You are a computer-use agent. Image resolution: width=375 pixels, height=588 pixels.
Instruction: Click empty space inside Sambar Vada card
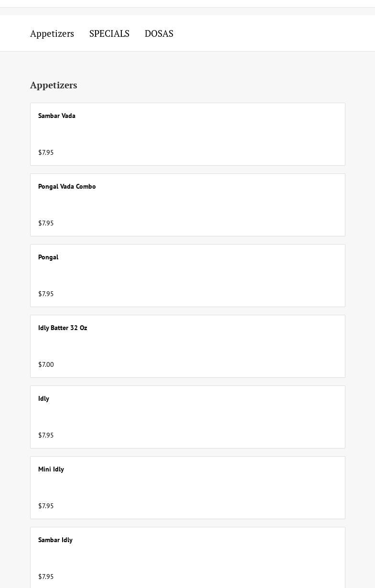(x=215, y=134)
